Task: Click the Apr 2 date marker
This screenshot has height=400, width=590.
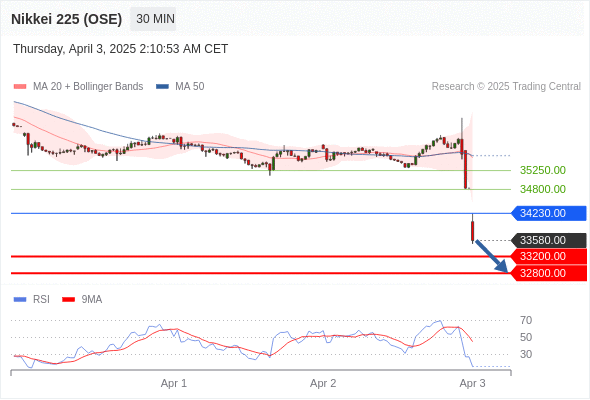Action: tap(323, 383)
